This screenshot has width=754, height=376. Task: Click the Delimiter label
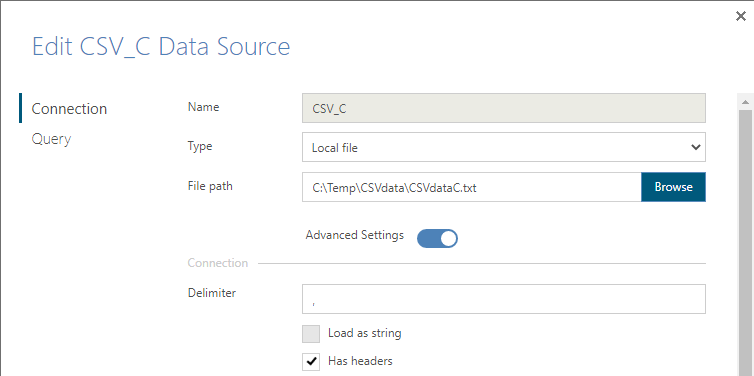pyautogui.click(x=212, y=292)
